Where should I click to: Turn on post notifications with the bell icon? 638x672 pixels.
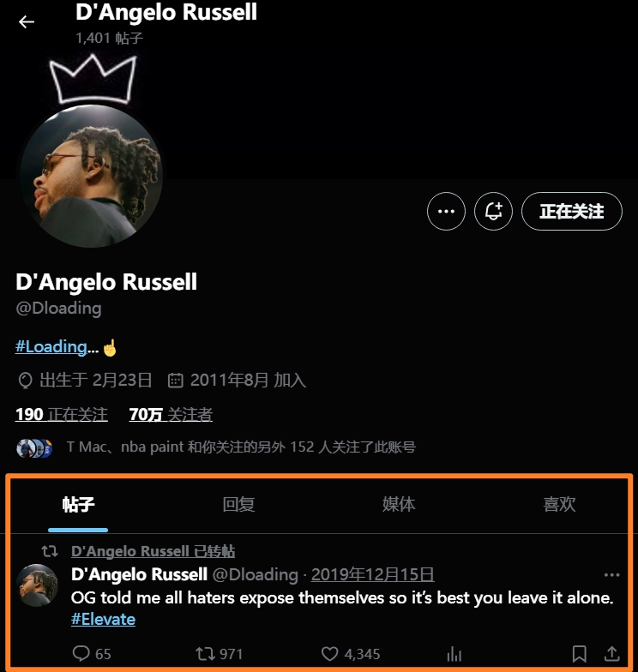[493, 211]
